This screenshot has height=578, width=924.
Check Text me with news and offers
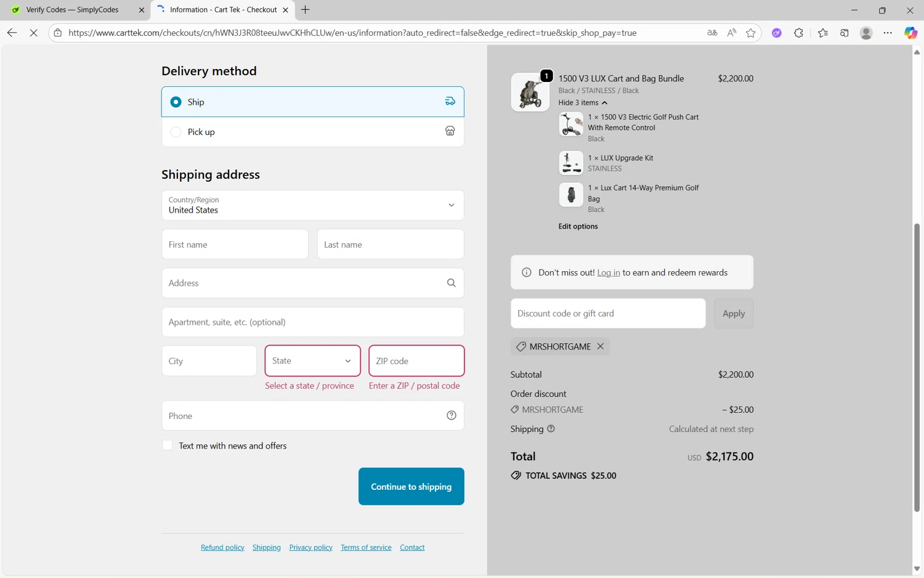tap(167, 445)
